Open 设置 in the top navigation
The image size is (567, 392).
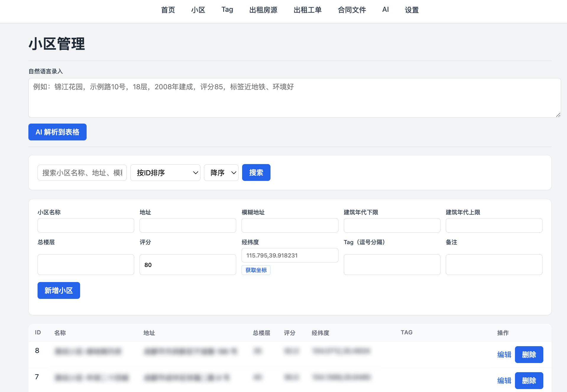coord(412,10)
